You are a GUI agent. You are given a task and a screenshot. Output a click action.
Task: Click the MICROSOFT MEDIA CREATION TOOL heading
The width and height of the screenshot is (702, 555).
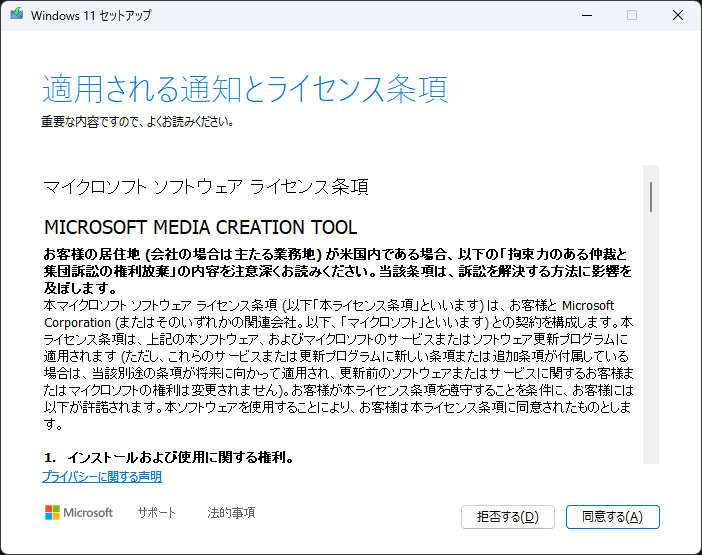coord(200,227)
